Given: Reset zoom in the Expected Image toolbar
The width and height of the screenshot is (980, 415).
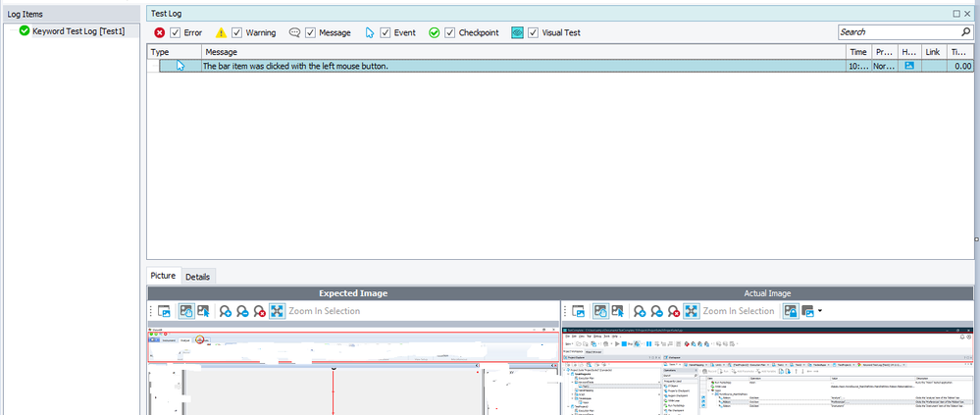Looking at the screenshot, I should click(259, 311).
